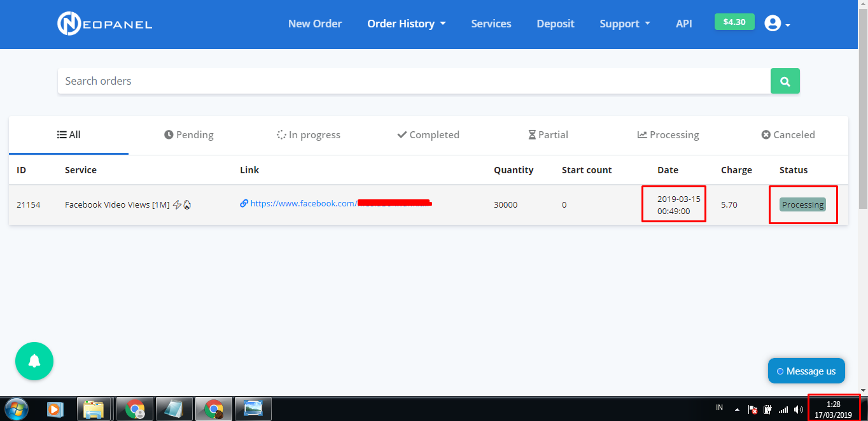Screen dimensions: 868x421
Task: Open Deposit page
Action: click(556, 24)
